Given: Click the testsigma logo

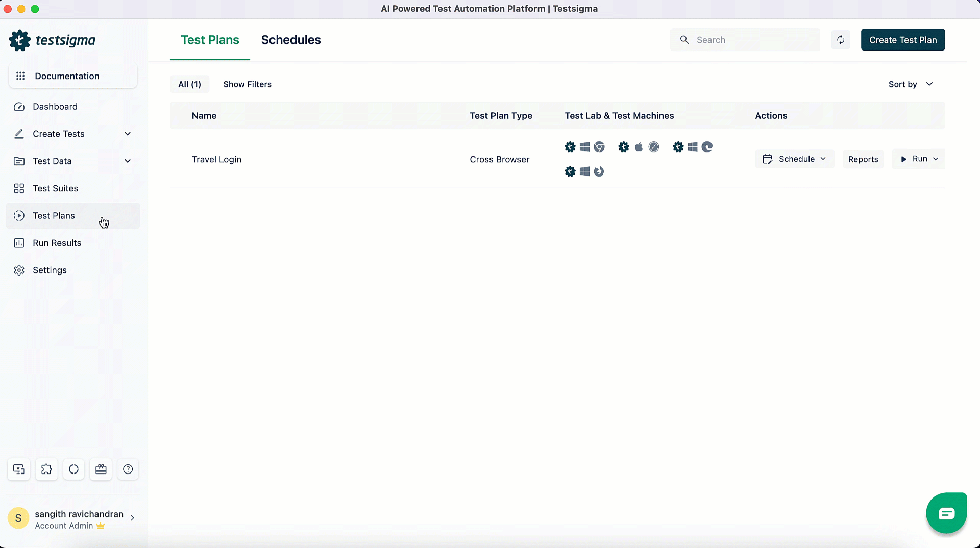Looking at the screenshot, I should click(x=52, y=40).
